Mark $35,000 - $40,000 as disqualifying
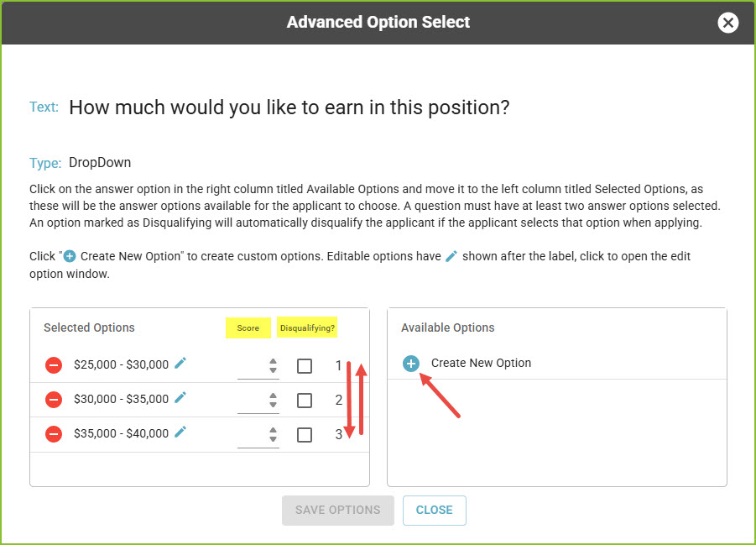 [305, 435]
